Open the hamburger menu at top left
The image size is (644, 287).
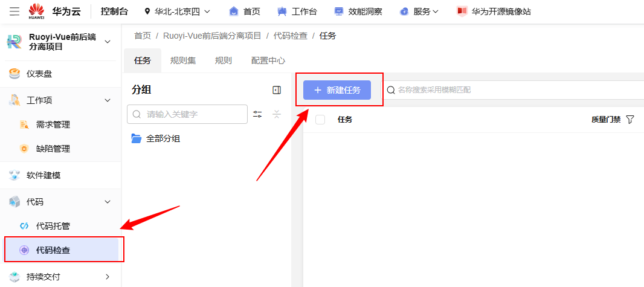click(14, 11)
